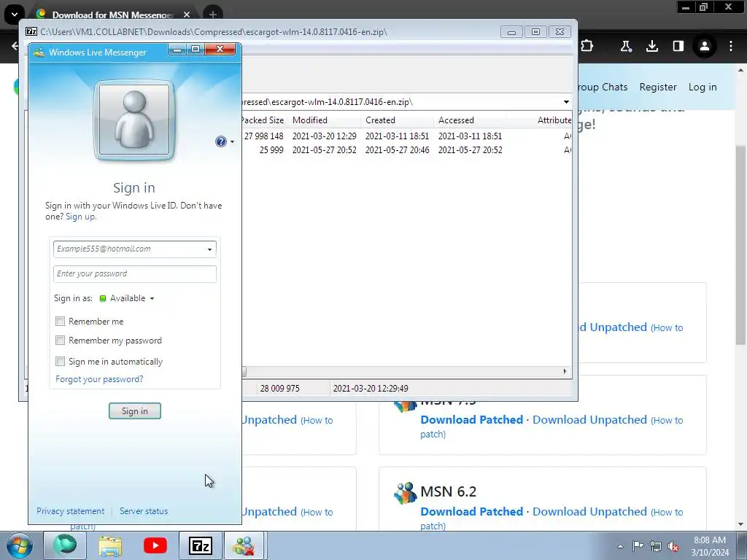Click MSN 7.5 Download Patched link
The width and height of the screenshot is (747, 560).
(x=472, y=419)
